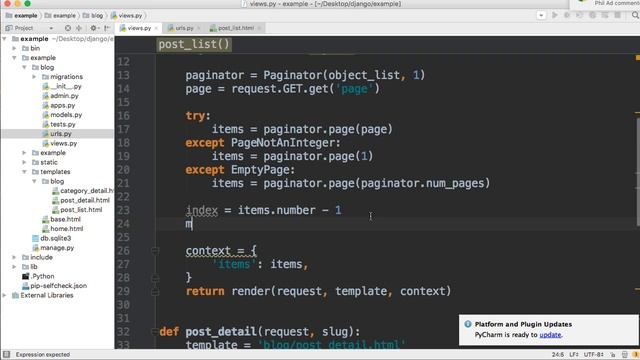
Task: Toggle fold marker at return line 29
Action: point(155,291)
